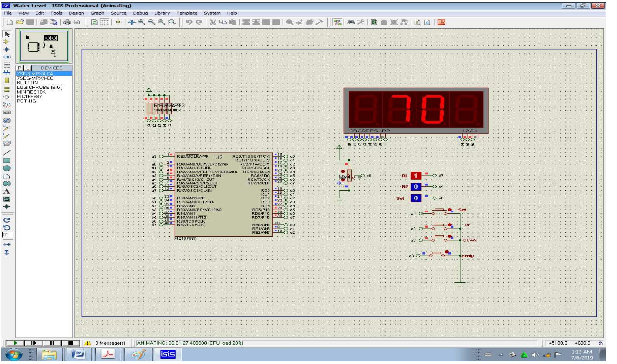617x364 pixels.
Task: Select POT-HG in devices list
Action: point(26,101)
